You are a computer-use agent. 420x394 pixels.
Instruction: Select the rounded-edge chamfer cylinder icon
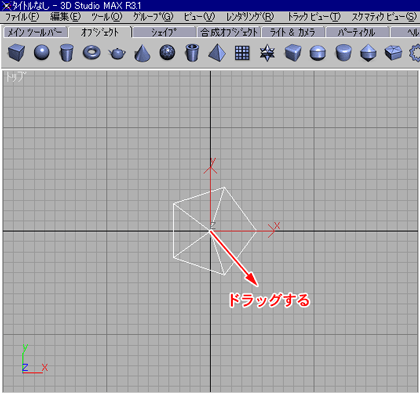coord(343,53)
